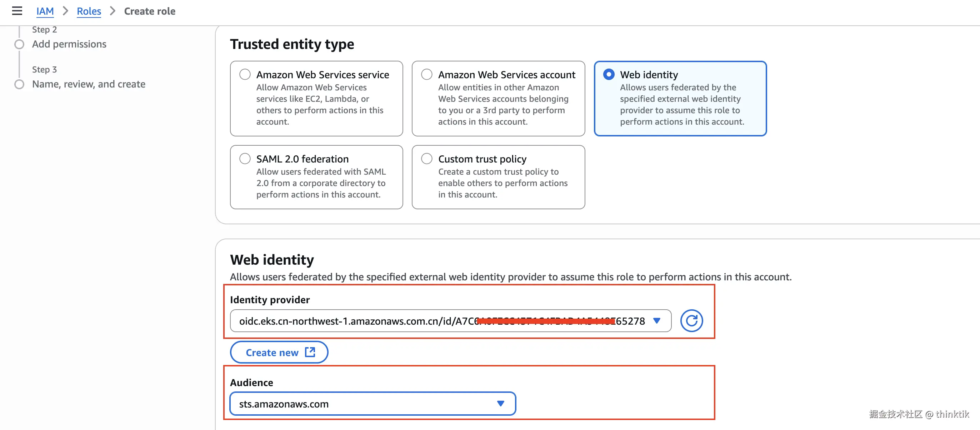Click the SAML 2.0 federation description text
Image resolution: width=980 pixels, height=430 pixels.
(321, 183)
